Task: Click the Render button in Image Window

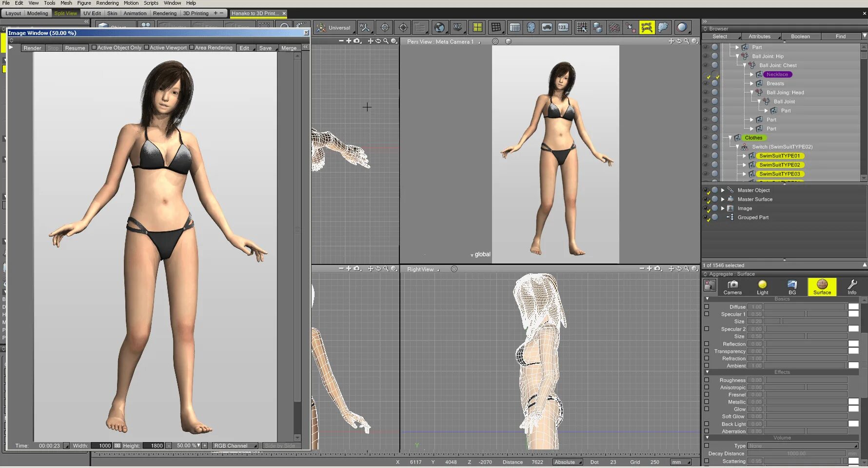Action: coord(32,48)
